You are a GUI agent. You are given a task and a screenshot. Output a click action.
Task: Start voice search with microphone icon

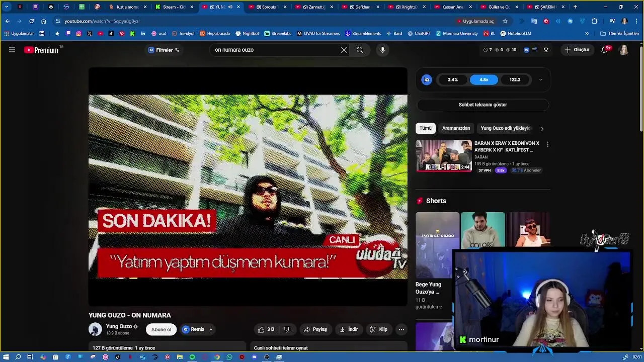tap(382, 50)
